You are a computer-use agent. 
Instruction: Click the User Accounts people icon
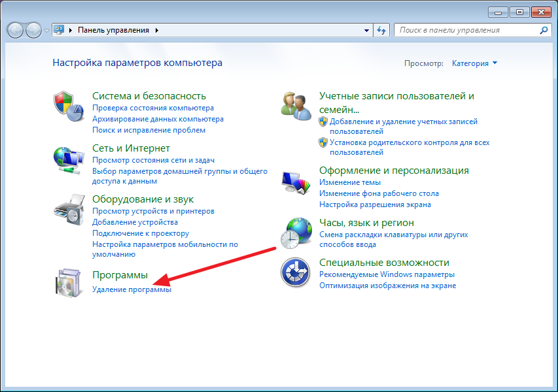click(x=295, y=106)
